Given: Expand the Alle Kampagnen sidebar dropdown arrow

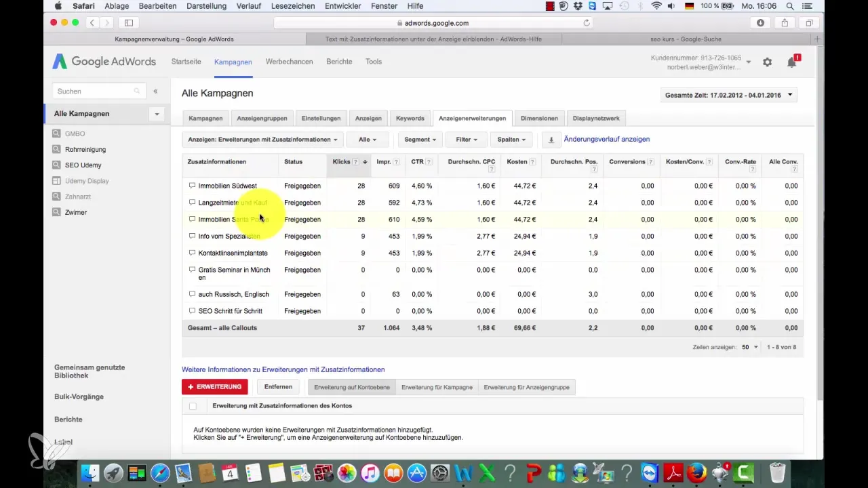Looking at the screenshot, I should 157,114.
